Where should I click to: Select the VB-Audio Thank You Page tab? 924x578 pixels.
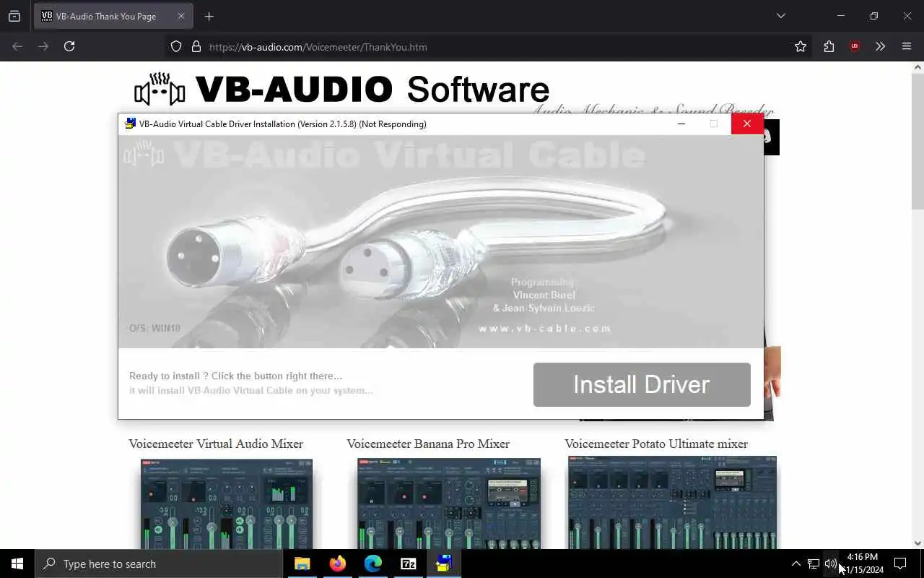point(113,16)
